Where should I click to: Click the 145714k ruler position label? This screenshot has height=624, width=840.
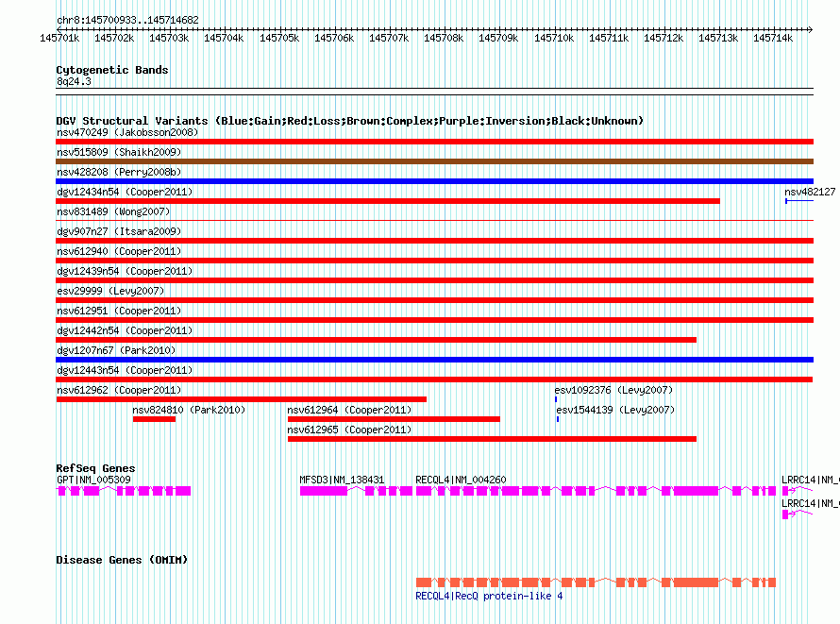coord(773,38)
